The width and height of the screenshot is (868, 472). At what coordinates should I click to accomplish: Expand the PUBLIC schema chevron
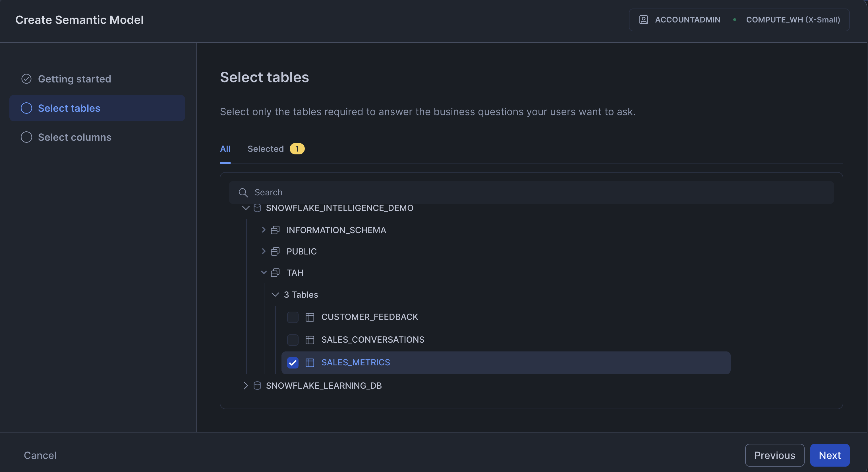tap(264, 251)
